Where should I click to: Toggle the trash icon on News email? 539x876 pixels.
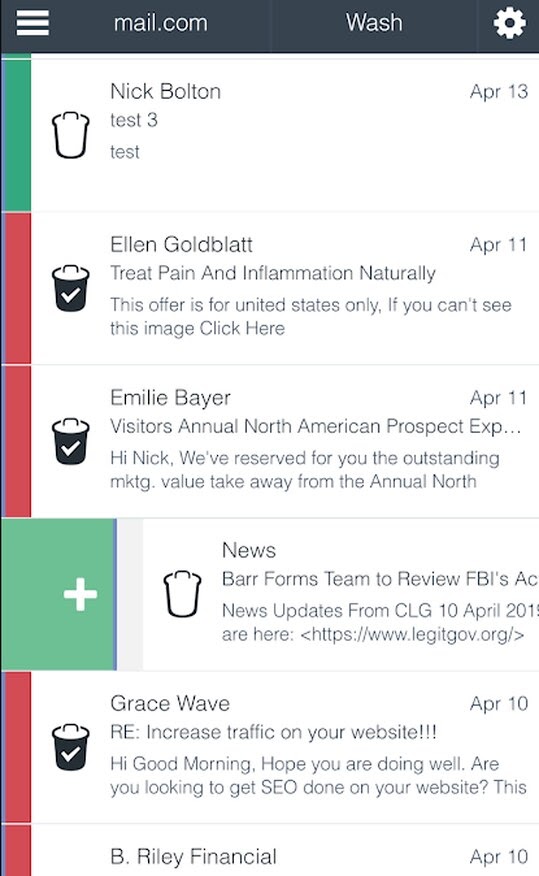pos(182,594)
